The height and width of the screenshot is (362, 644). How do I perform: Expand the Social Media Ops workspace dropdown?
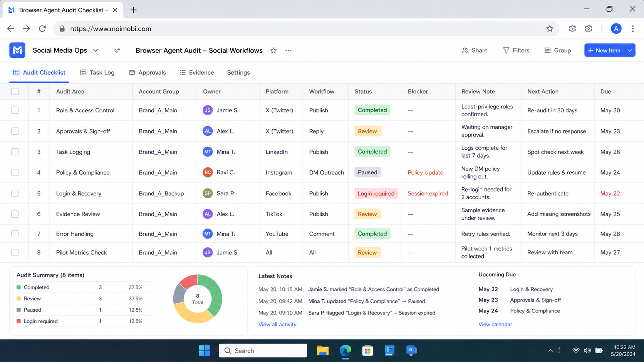96,50
